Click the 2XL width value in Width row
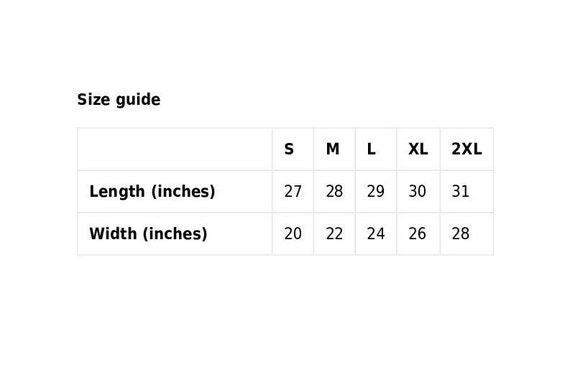 [x=461, y=234]
